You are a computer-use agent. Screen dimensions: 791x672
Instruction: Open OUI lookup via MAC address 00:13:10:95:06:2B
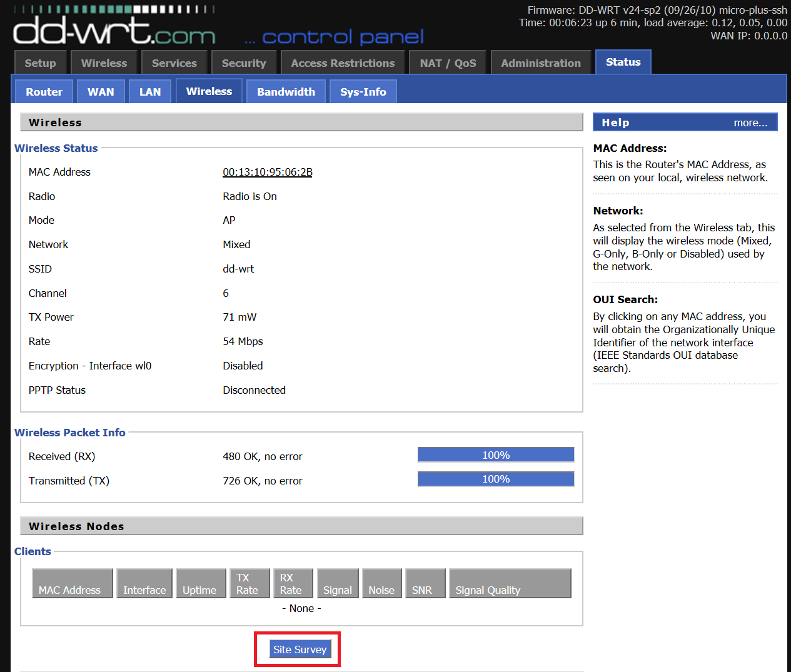(267, 172)
